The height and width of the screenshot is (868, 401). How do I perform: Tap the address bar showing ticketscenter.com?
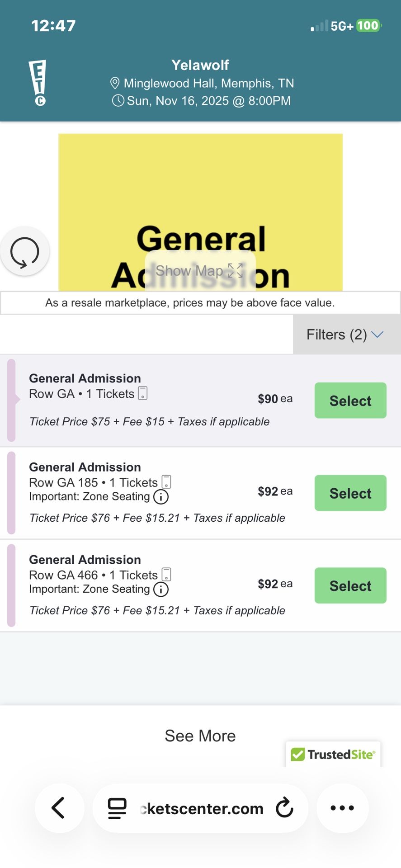pyautogui.click(x=200, y=808)
